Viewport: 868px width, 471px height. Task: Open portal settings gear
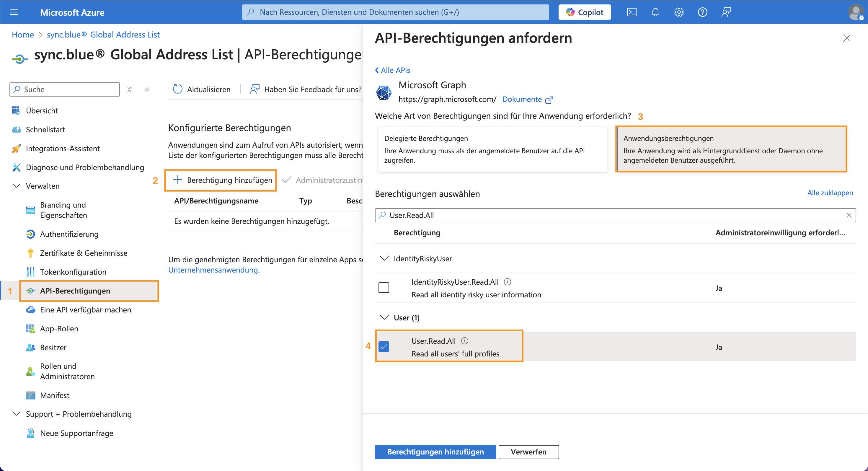(679, 12)
